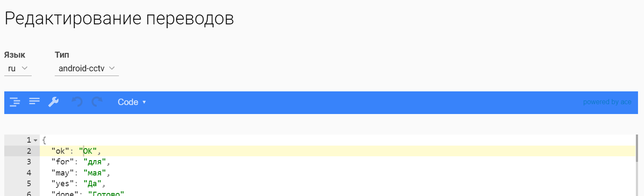Viewport: 644px width, 196px height.
Task: Collapse the JSON object using line 1 fold arrow
Action: pyautogui.click(x=35, y=140)
